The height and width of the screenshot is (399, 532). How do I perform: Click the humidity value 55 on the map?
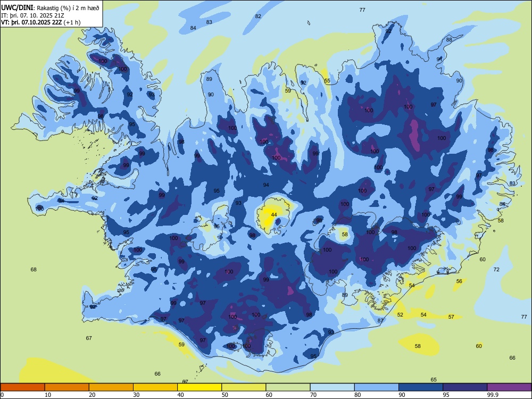[x=327, y=81]
